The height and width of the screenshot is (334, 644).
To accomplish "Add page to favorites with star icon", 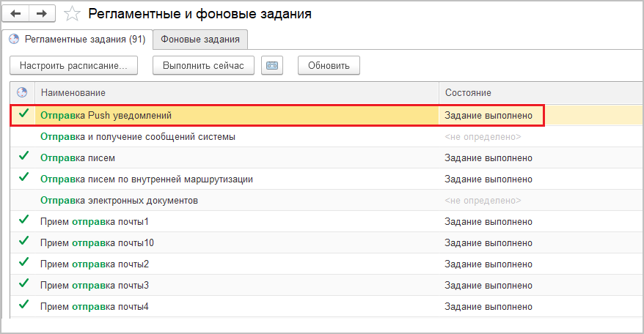I will (72, 14).
